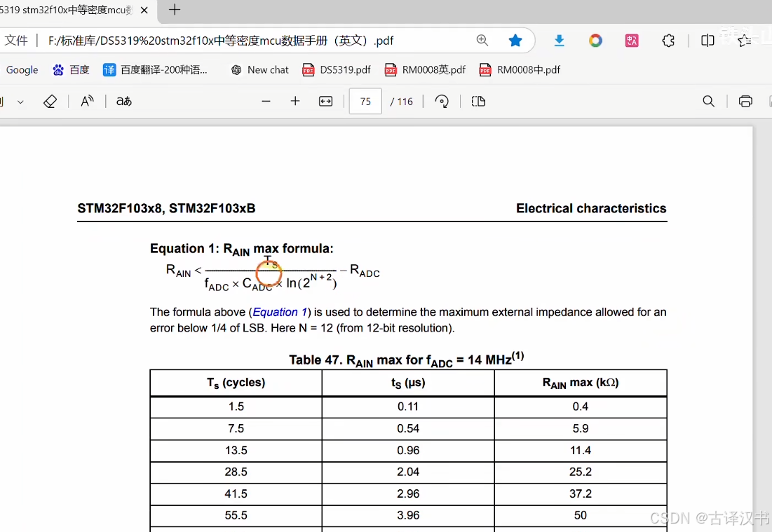Screen dimensions: 772x532
Task: Click the Table 47 caption text
Action: 406,360
